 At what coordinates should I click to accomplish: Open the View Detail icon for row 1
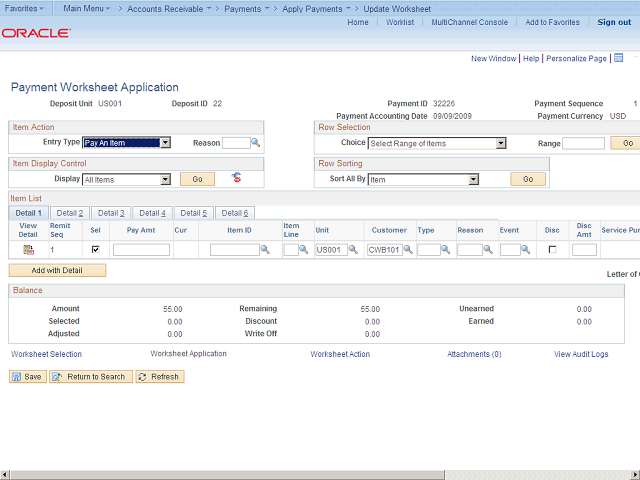(28, 249)
